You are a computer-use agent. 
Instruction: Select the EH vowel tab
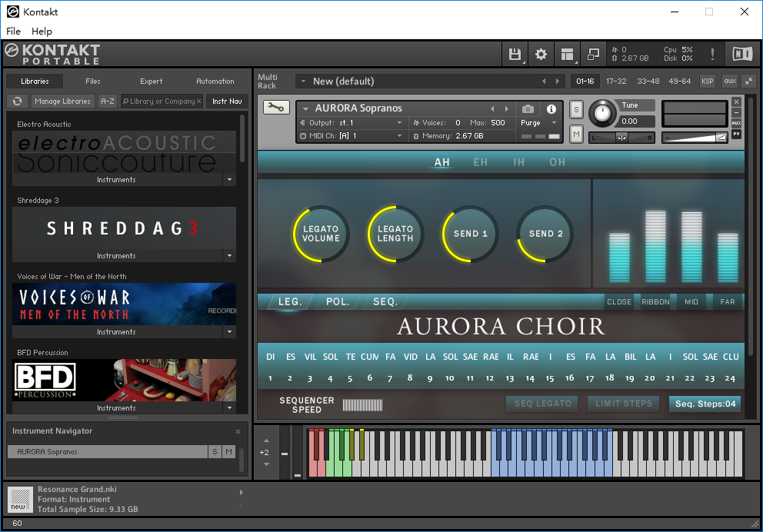tap(480, 162)
